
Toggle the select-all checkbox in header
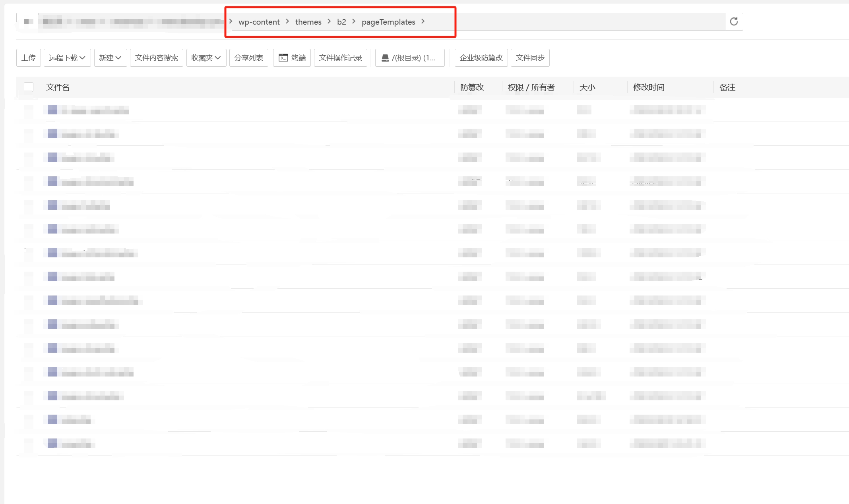click(x=29, y=87)
